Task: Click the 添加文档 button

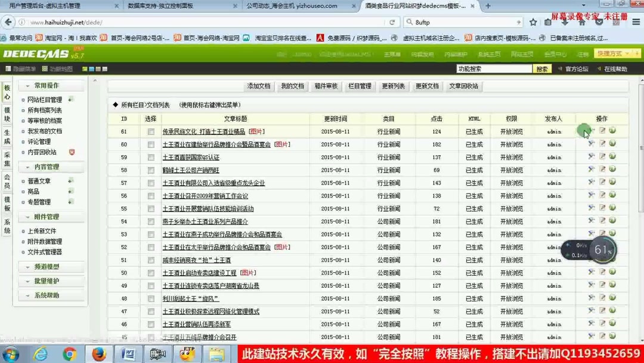Action: (259, 85)
